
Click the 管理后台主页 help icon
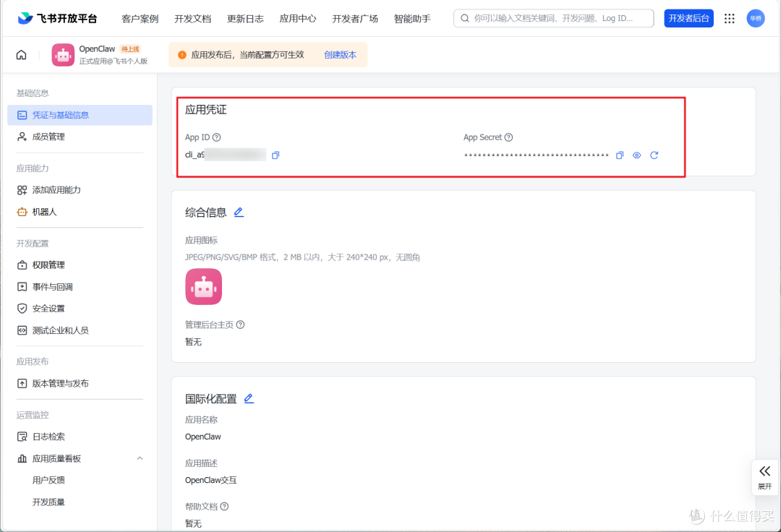pos(240,325)
